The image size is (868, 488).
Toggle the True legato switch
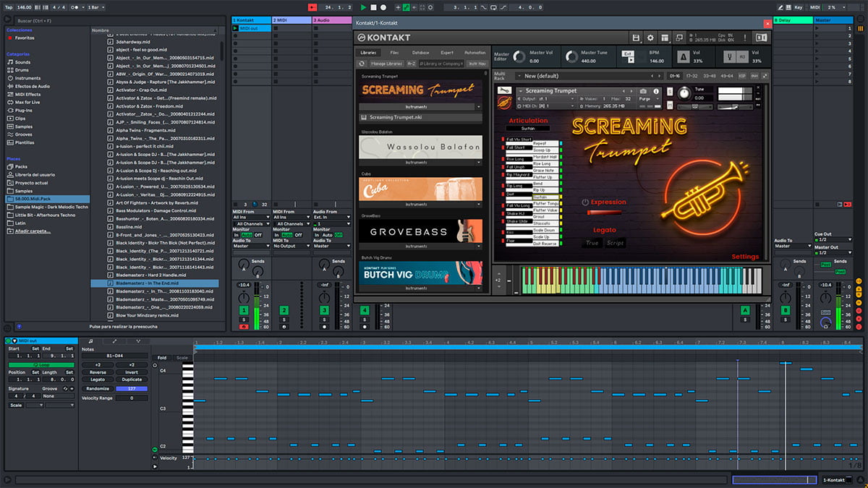pyautogui.click(x=592, y=243)
